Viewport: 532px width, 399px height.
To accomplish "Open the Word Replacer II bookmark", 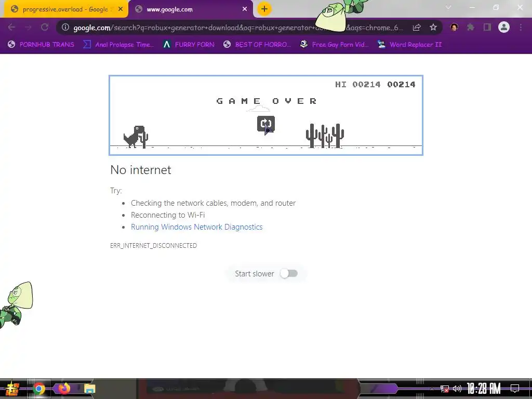I will point(409,45).
